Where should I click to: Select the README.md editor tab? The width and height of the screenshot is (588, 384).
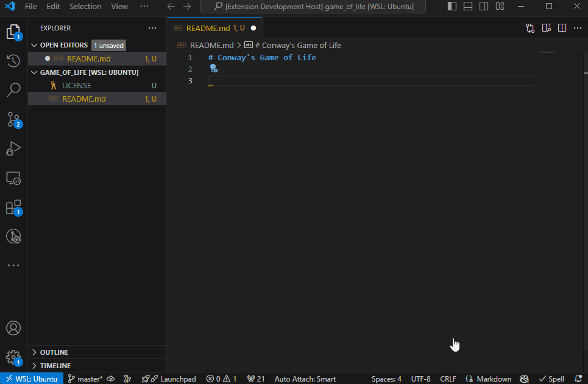tap(214, 28)
